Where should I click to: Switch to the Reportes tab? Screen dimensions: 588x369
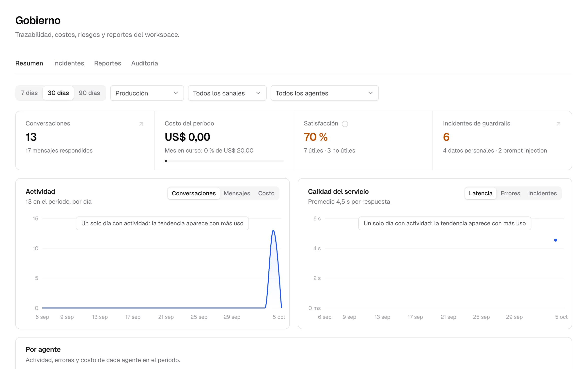coord(108,63)
